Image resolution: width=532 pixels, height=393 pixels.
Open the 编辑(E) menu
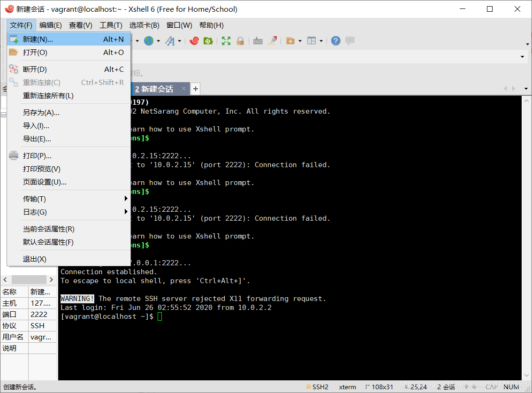click(51, 25)
